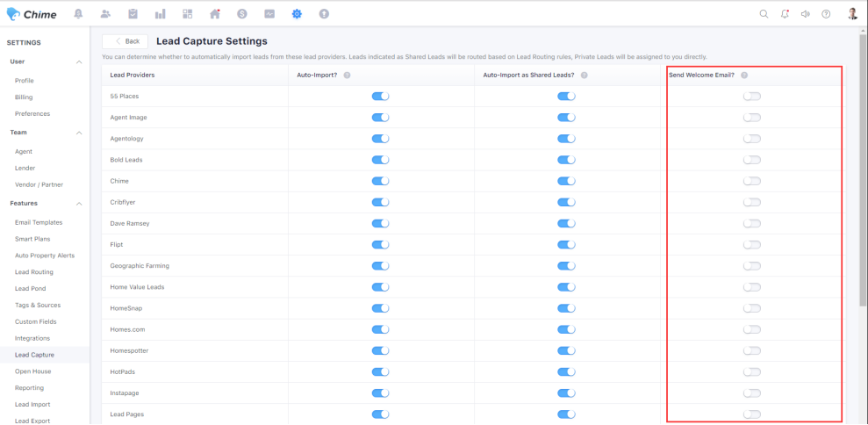Select Email Templates in the sidebar
Screen dimensions: 868x425
(x=39, y=222)
